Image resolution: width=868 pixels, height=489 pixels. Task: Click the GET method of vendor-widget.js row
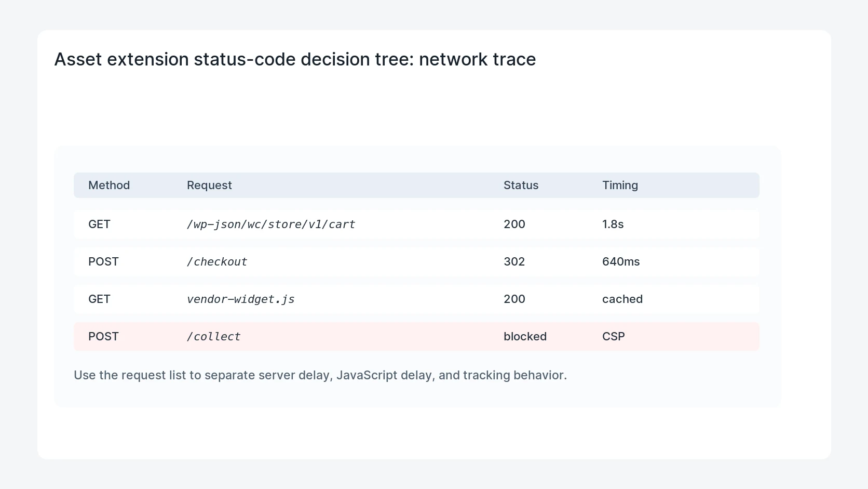click(x=99, y=299)
